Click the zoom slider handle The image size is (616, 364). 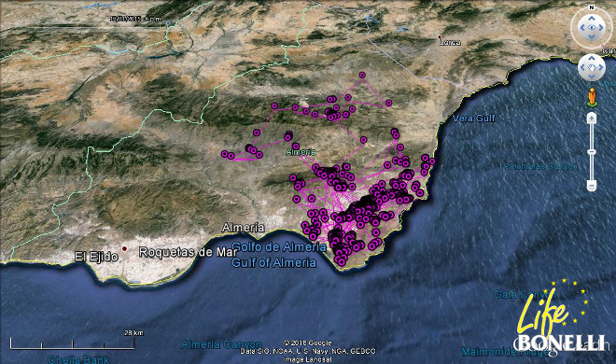click(x=592, y=151)
